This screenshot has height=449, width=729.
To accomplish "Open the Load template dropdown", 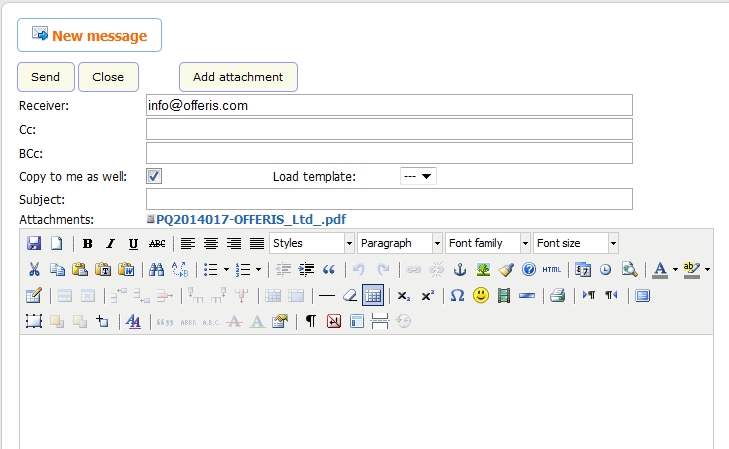I will point(417,176).
